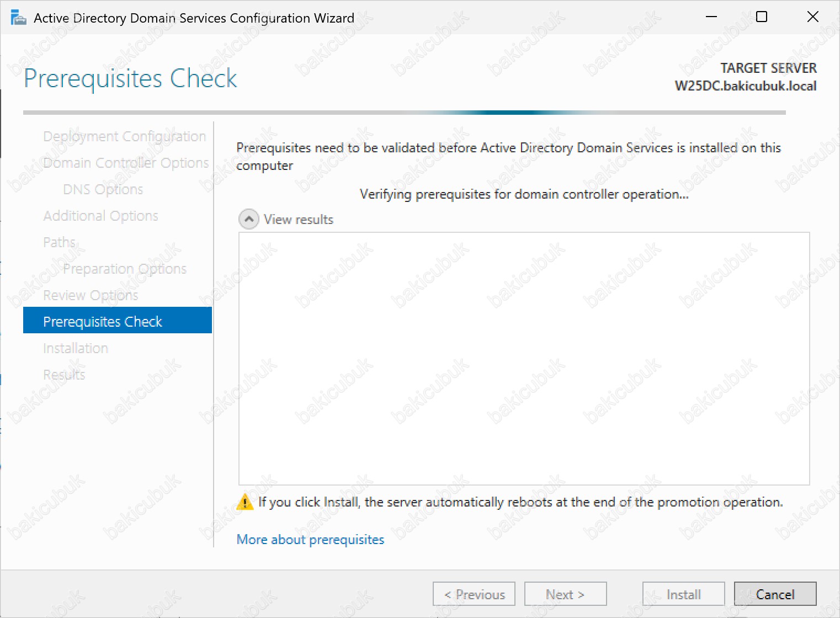Open the More about prerequisites link

pyautogui.click(x=310, y=539)
